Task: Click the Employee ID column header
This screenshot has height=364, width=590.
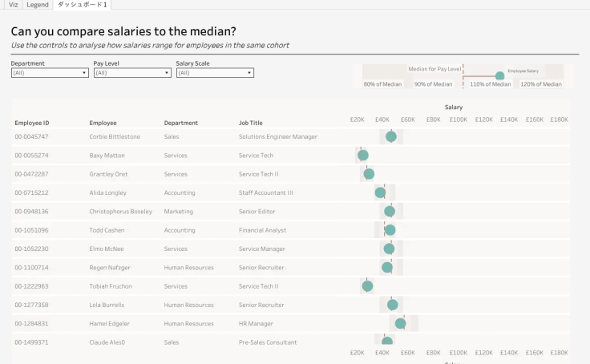Action: 32,123
